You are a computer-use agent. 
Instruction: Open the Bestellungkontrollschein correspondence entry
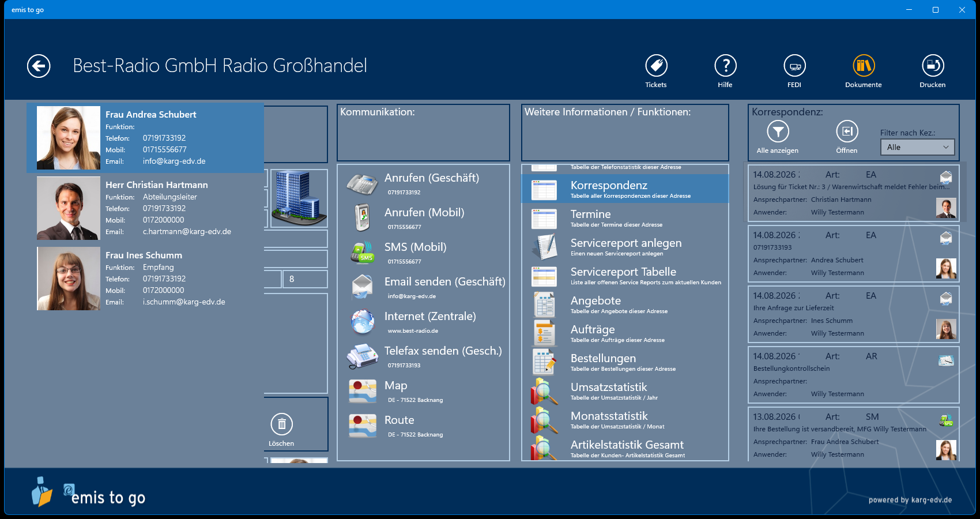(854, 375)
